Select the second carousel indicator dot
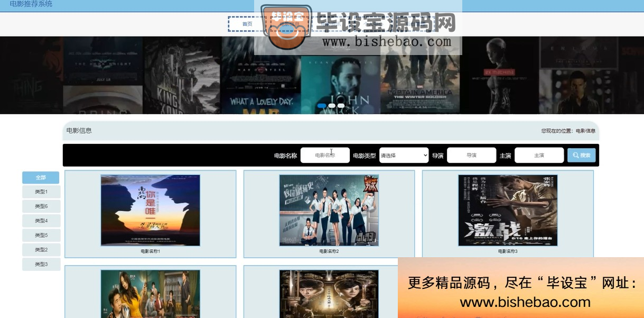The height and width of the screenshot is (318, 644). 332,106
